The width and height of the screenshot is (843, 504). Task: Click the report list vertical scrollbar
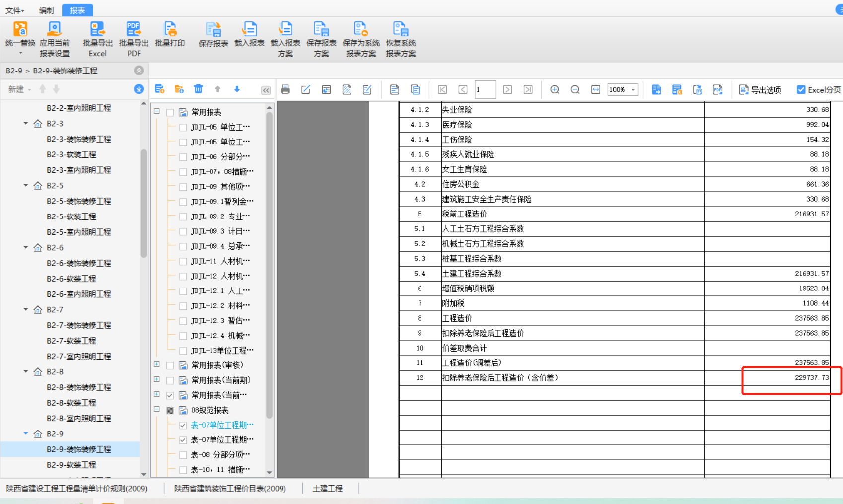[270, 266]
